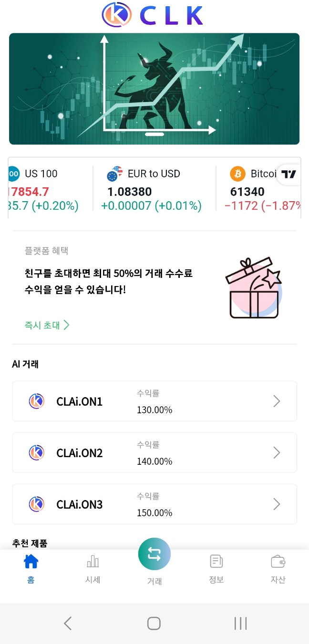Expand the CLAi.ON3 row chevron
Image resolution: width=309 pixels, height=644 pixels.
tap(277, 504)
